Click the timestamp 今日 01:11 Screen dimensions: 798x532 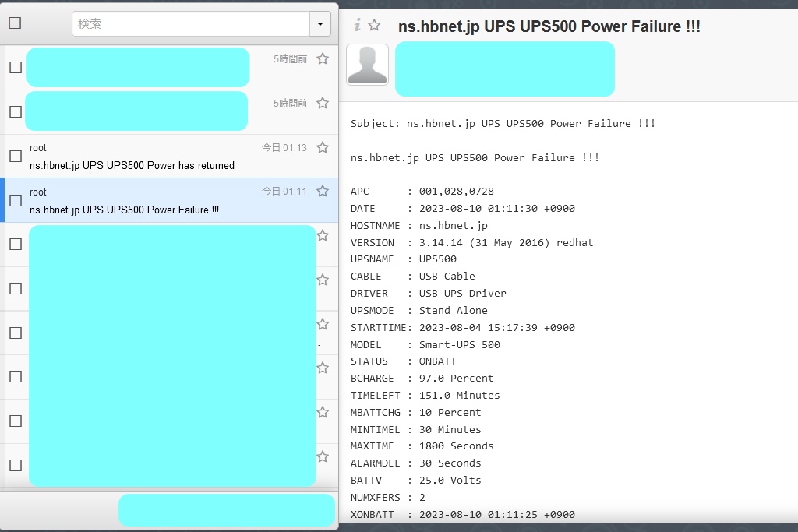point(284,192)
